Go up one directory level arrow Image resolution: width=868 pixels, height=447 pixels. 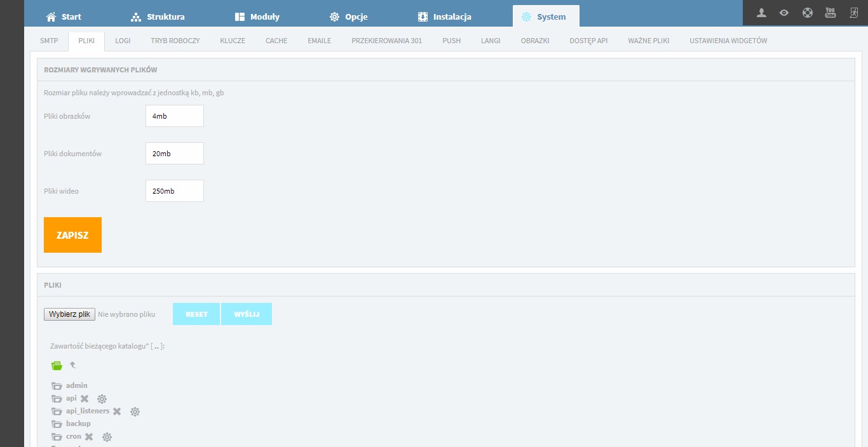tap(72, 365)
